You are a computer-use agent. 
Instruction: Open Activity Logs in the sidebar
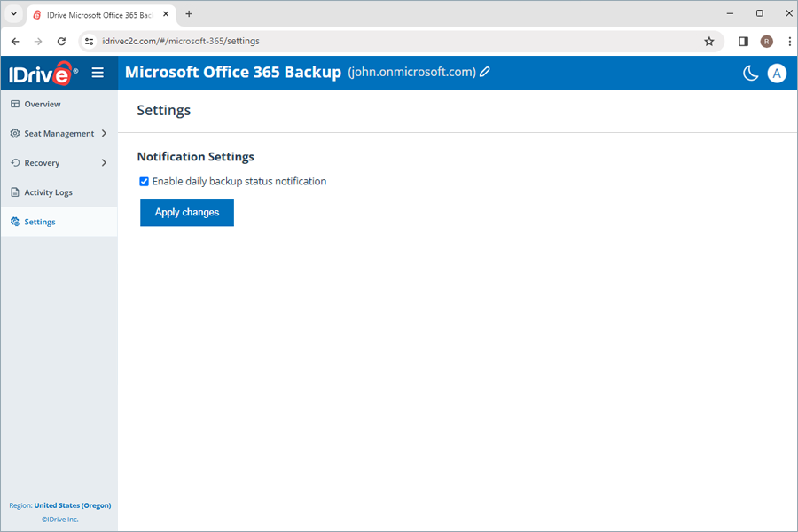[x=48, y=192]
